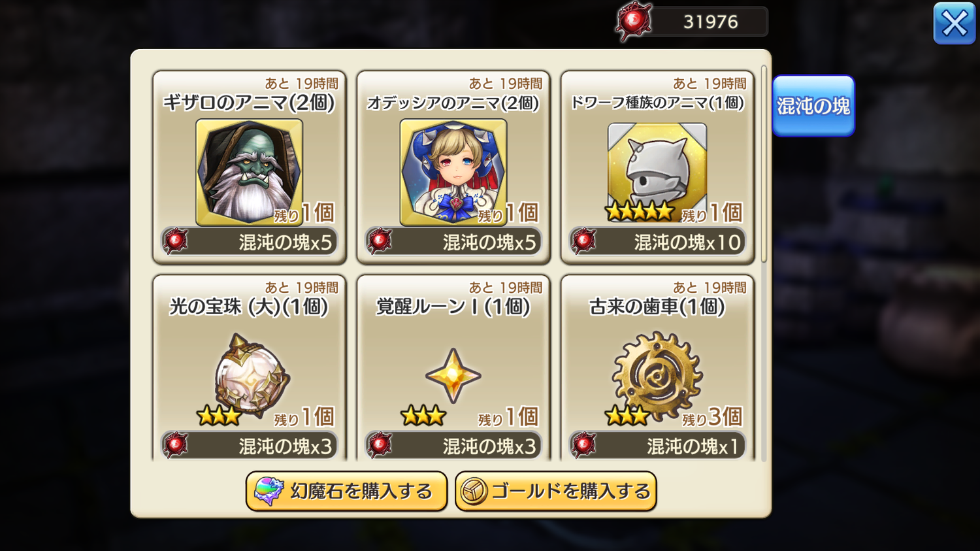Buy 光の宝珠 for 混沌の塊x3

coord(250,446)
